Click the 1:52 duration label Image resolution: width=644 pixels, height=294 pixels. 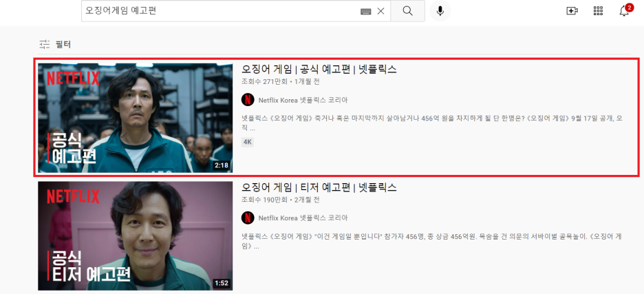coord(222,283)
